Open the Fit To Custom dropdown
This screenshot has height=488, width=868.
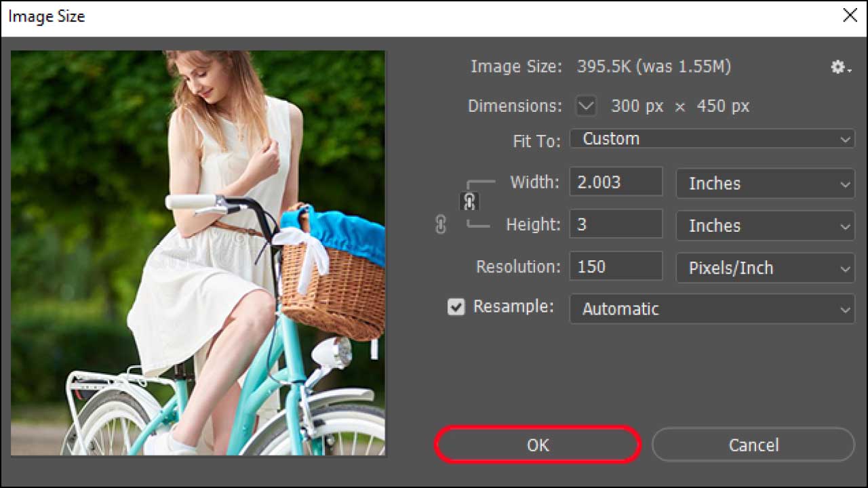pyautogui.click(x=711, y=139)
